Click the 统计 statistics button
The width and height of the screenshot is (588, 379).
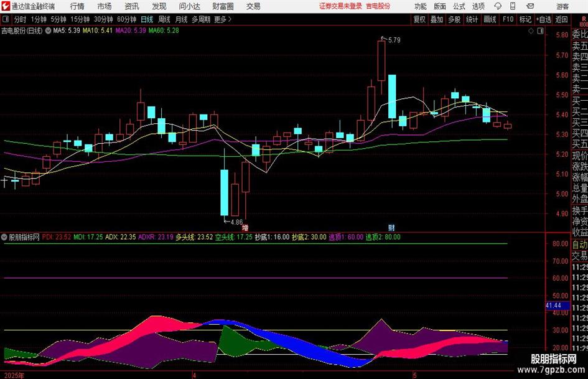click(x=472, y=19)
